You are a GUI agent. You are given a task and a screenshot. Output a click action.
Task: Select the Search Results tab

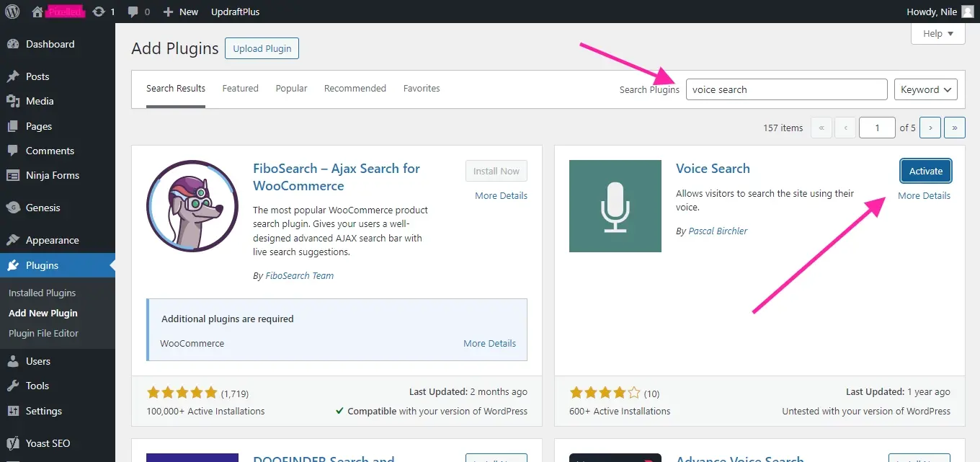click(x=176, y=89)
